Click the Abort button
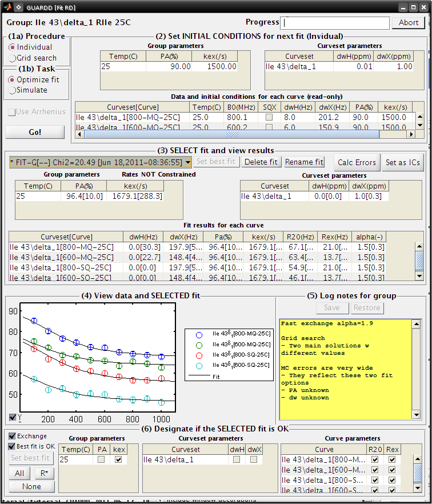Viewport: 432px width, 504px height. click(x=409, y=23)
